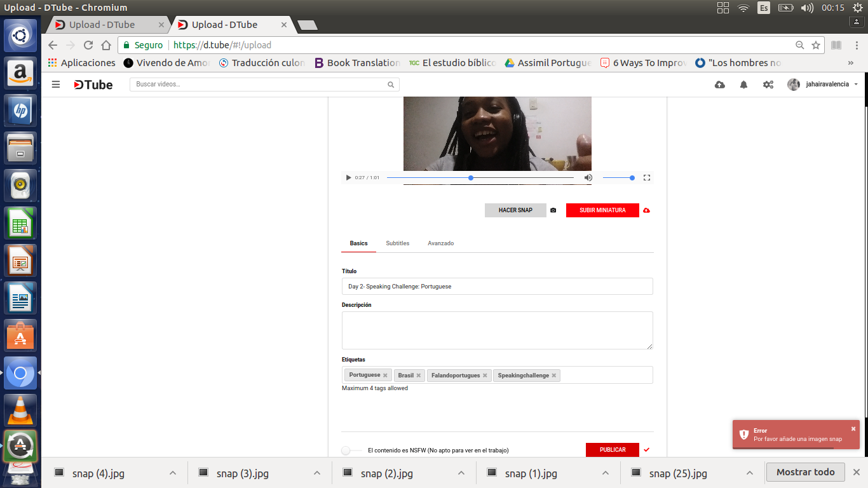Image resolution: width=868 pixels, height=488 pixels.
Task: Click the SUBIR MINIATURA button
Action: [602, 210]
